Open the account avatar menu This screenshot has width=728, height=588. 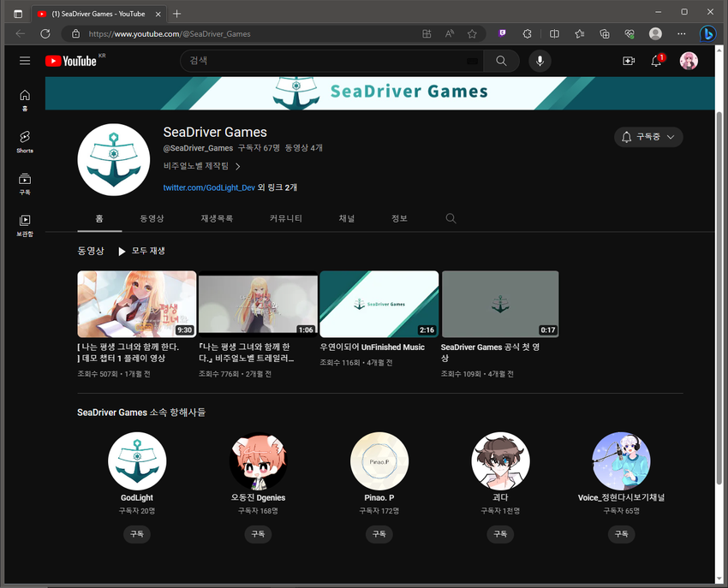pos(689,61)
